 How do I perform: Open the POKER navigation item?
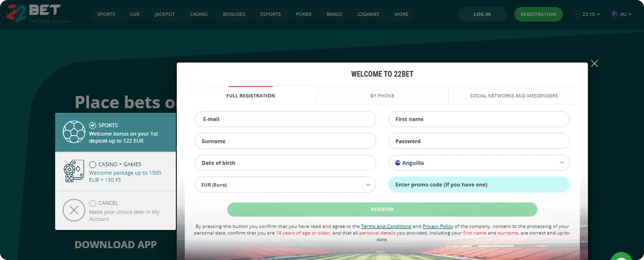pyautogui.click(x=304, y=14)
